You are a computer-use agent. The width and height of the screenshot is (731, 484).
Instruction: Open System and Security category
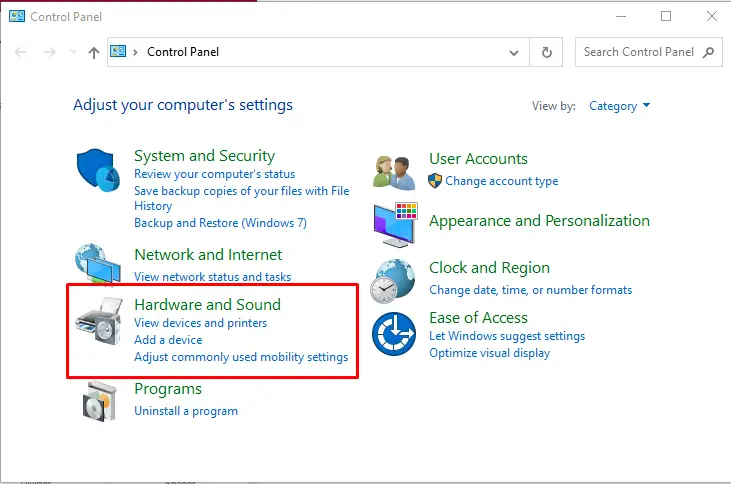(205, 156)
